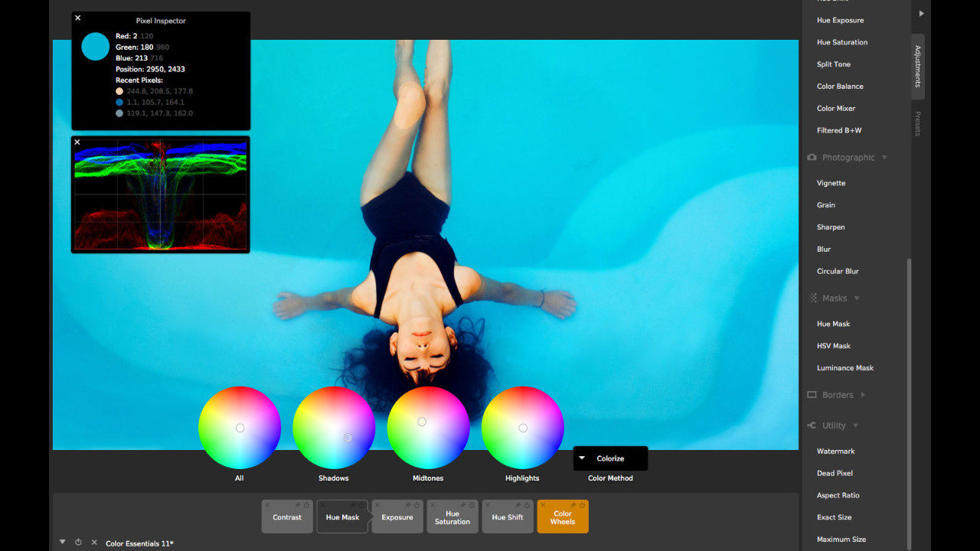The width and height of the screenshot is (980, 551).
Task: Click the center handle of the Shadows color wheel
Action: point(348,436)
